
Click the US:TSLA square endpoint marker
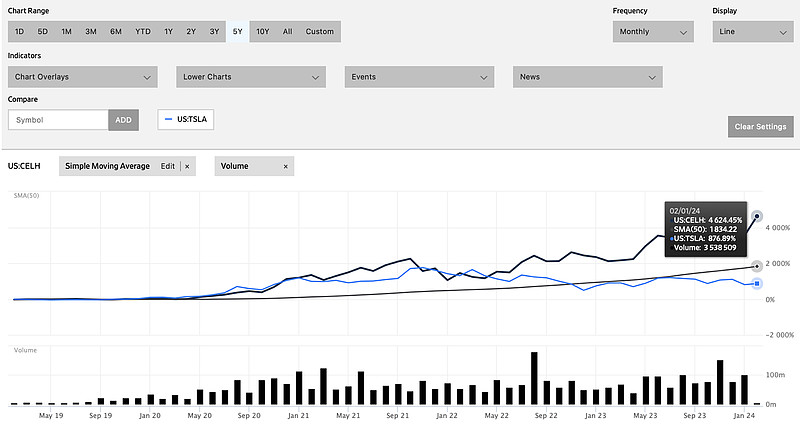[x=757, y=283]
